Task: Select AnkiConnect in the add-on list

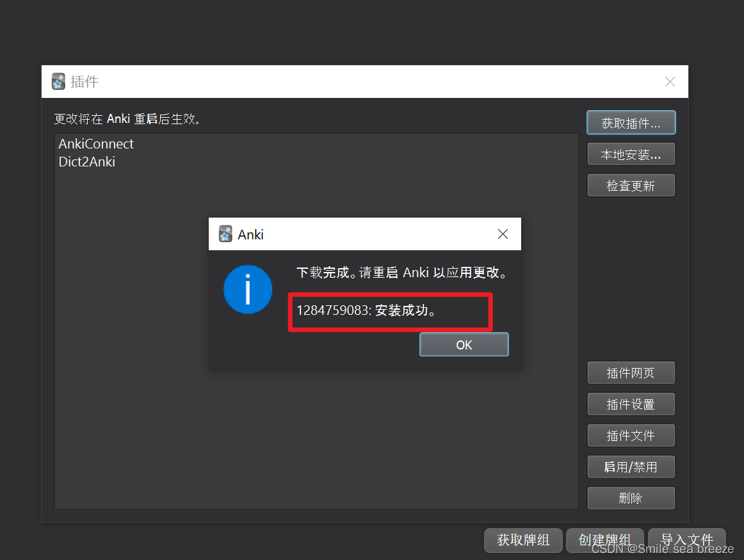Action: click(96, 143)
